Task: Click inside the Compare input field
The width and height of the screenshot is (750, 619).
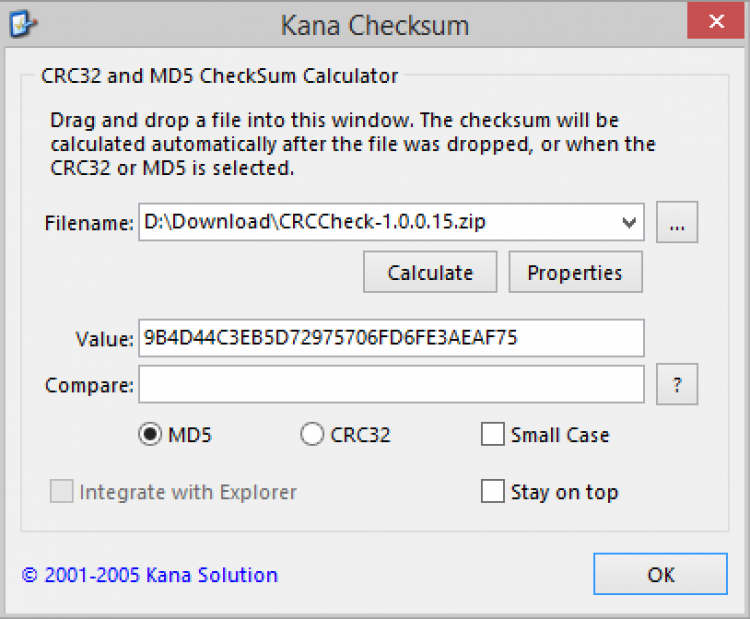Action: pos(391,384)
